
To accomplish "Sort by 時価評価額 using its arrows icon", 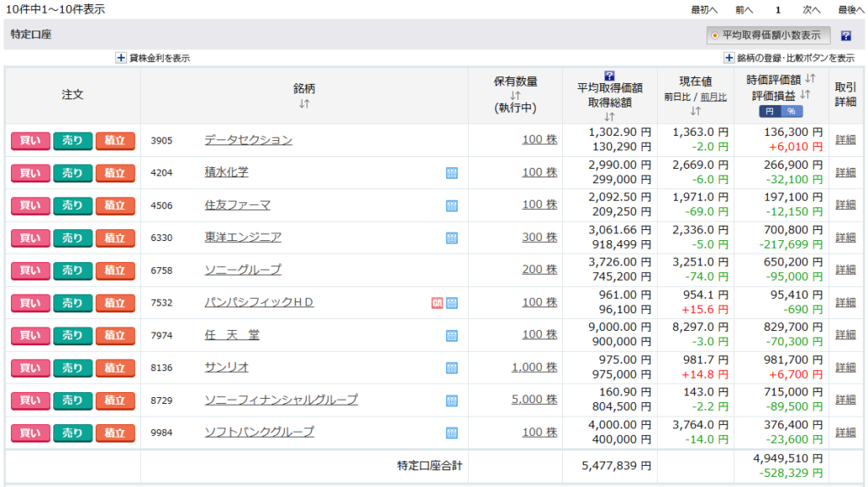I will (810, 79).
